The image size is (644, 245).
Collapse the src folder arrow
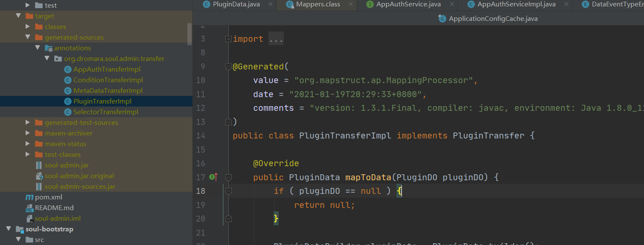[x=18, y=239]
